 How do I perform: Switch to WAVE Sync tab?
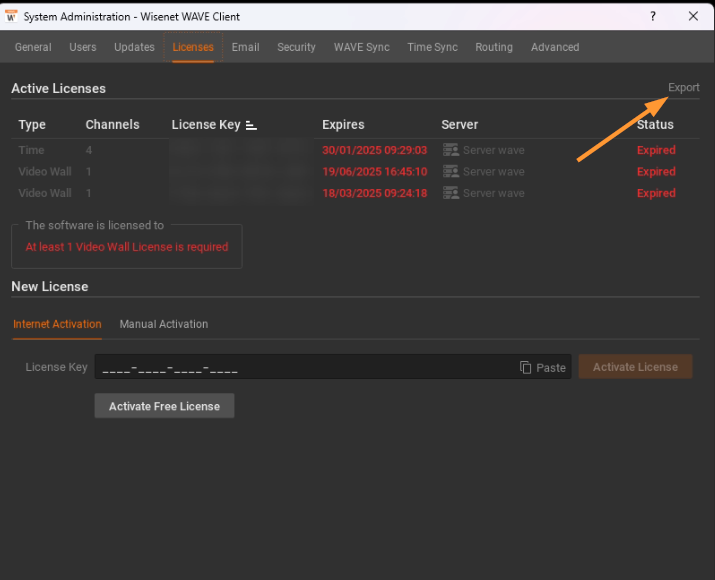click(362, 47)
